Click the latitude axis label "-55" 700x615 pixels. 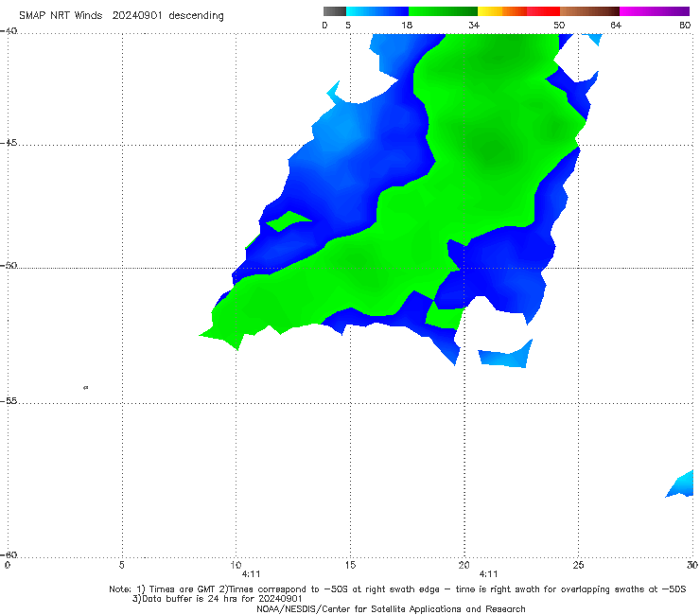(x=9, y=400)
